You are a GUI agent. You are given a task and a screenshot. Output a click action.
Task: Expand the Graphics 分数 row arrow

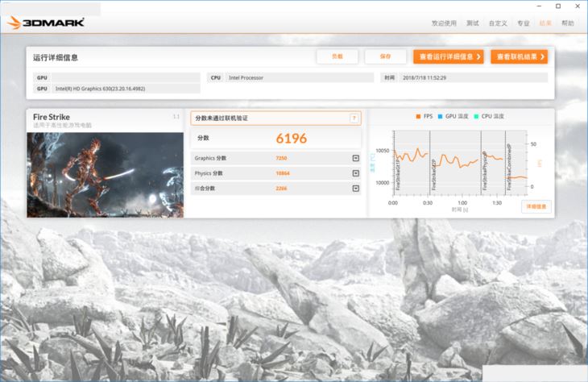click(356, 158)
